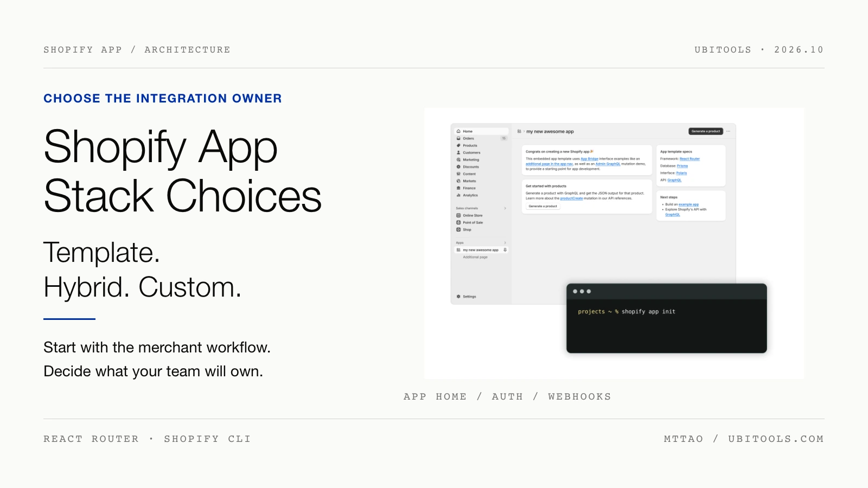Open the App Bridge link
The width and height of the screenshot is (868, 488).
click(x=589, y=159)
